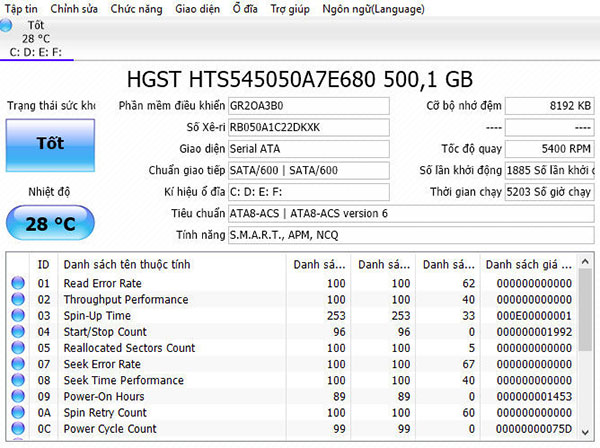The height and width of the screenshot is (448, 600).
Task: Click the firmware field GR2OA3B0
Action: 306,105
